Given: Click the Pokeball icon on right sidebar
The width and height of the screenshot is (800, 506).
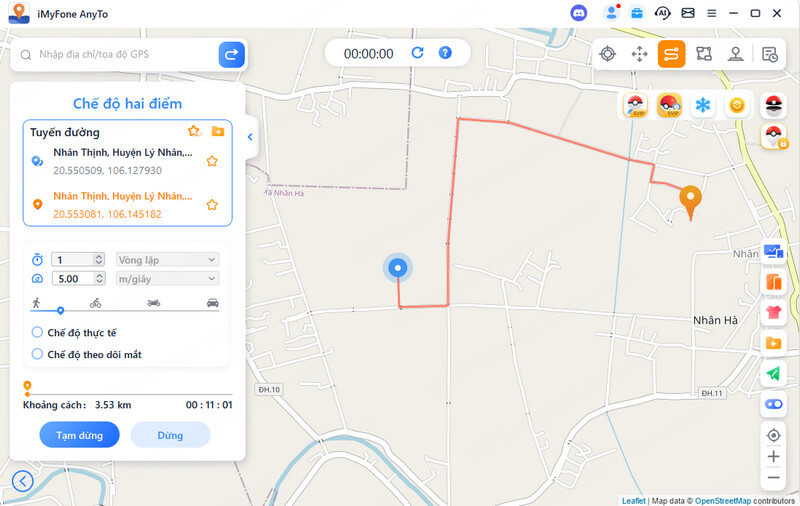Looking at the screenshot, I should coord(773,105).
